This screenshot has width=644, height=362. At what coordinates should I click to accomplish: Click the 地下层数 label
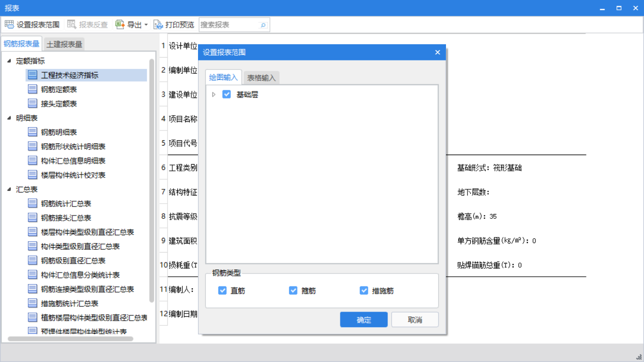pos(473,192)
